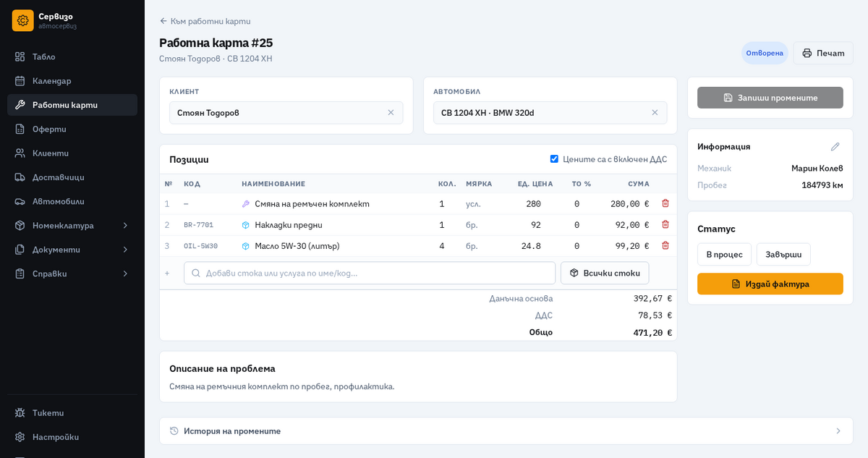Delete the Смяна на ремъчен комплект row
The height and width of the screenshot is (458, 868).
[665, 203]
